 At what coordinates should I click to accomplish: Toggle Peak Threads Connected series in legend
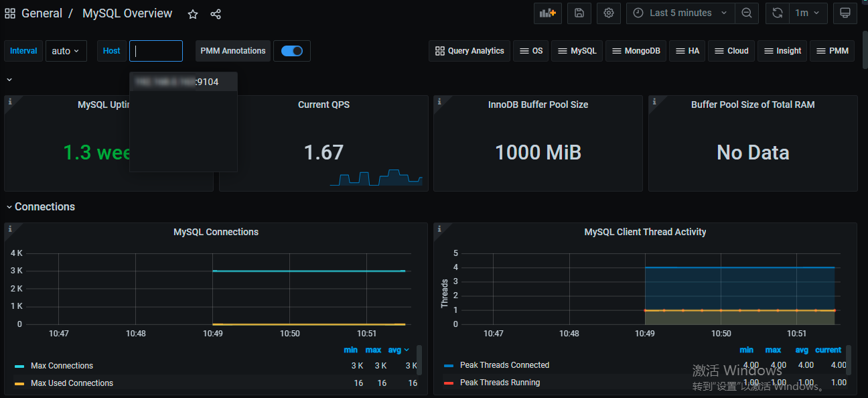(504, 365)
